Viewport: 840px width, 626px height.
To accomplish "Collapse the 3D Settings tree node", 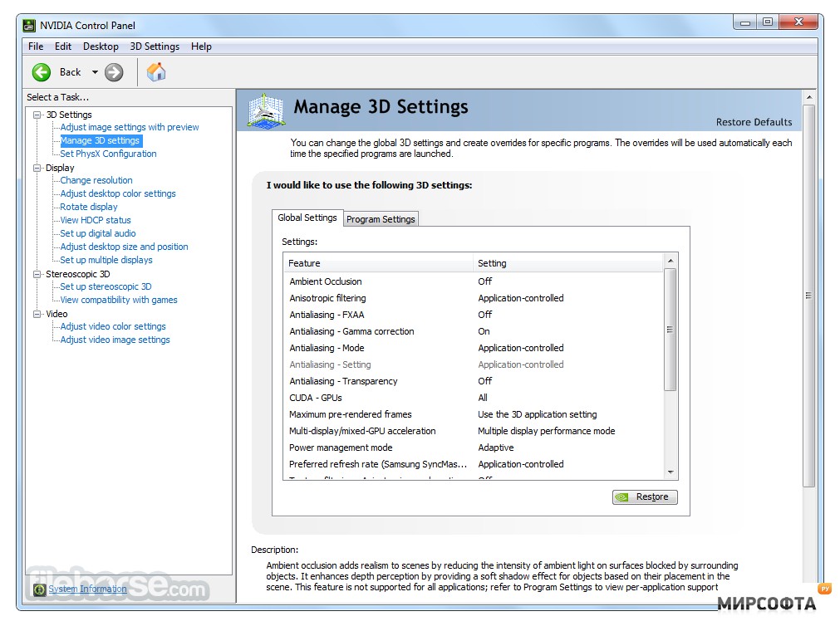I will [37, 115].
